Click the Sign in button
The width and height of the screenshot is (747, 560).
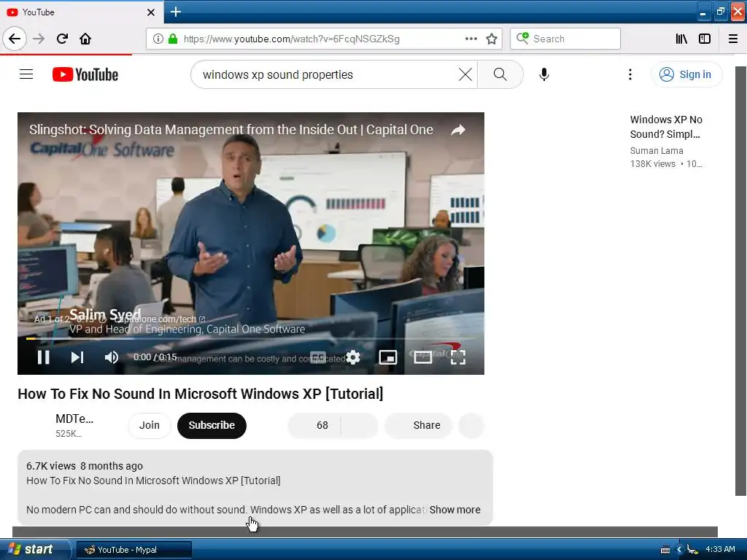click(x=686, y=75)
